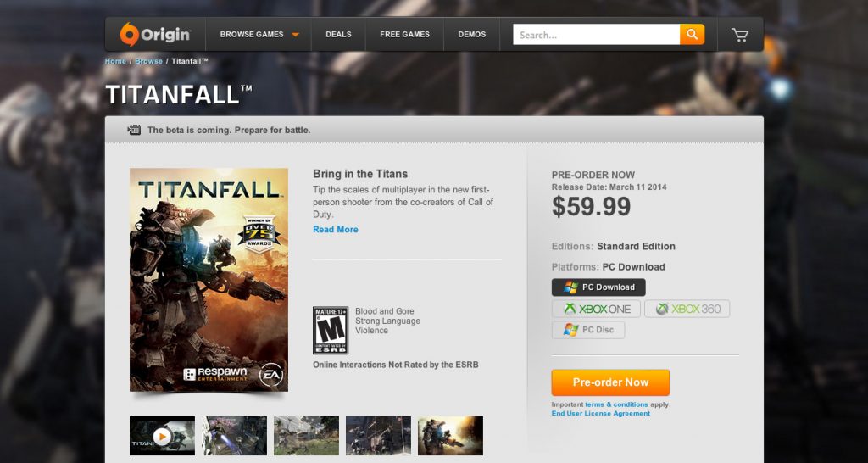Click the orange search magnifier button
Viewport: 868px width, 463px height.
point(692,35)
